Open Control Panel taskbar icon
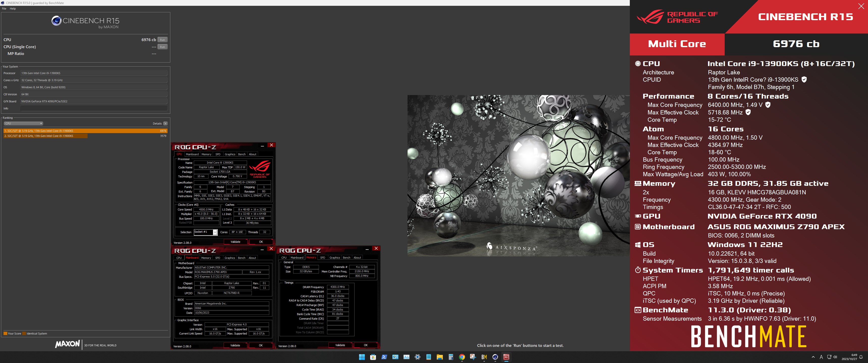Image resolution: width=868 pixels, height=363 pixels. [395, 357]
